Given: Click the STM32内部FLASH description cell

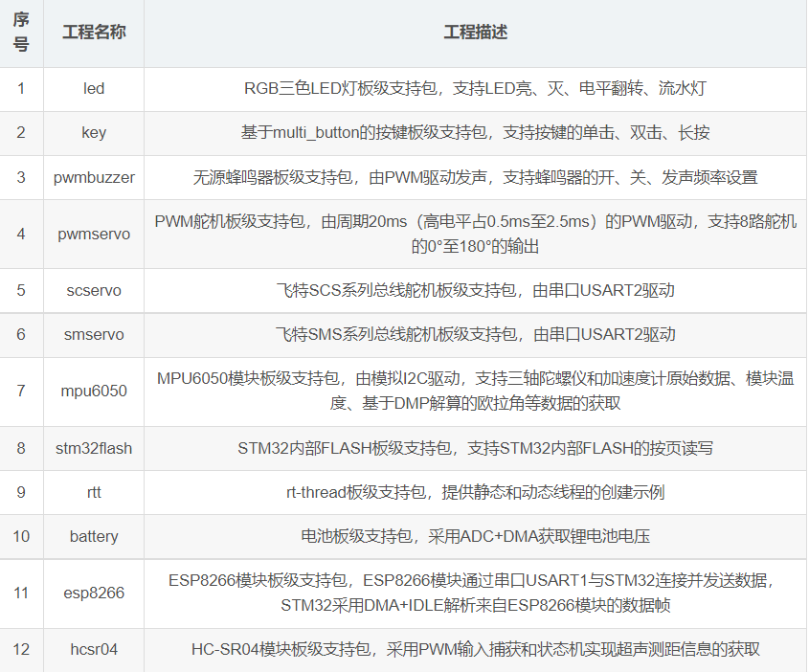Looking at the screenshot, I should 476,448.
